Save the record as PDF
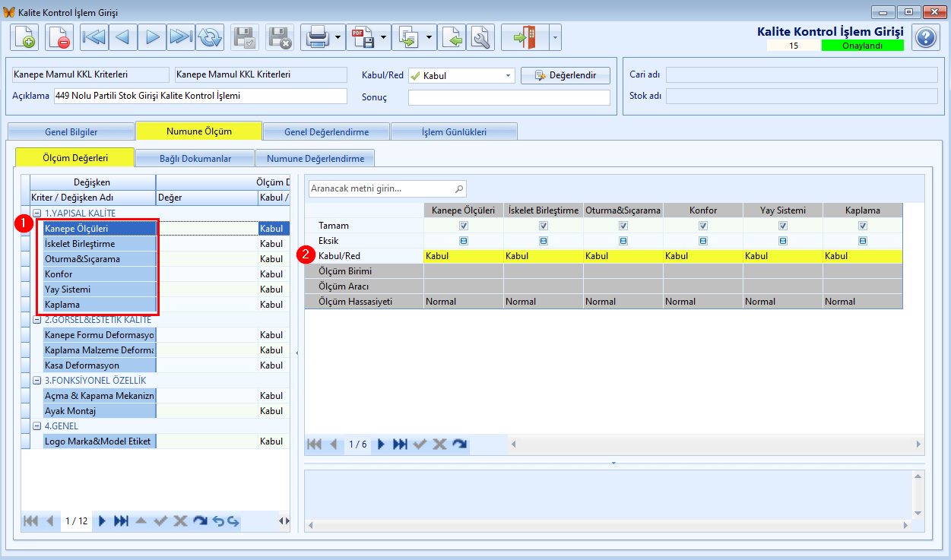Viewport: 951px width, 560px height. [x=362, y=37]
